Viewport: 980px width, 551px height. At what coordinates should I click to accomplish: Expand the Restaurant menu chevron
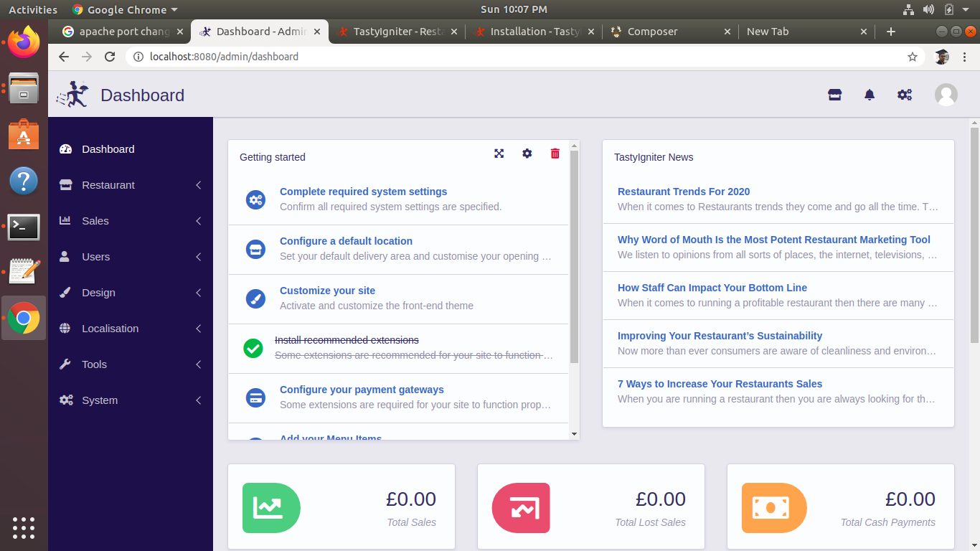(x=199, y=185)
